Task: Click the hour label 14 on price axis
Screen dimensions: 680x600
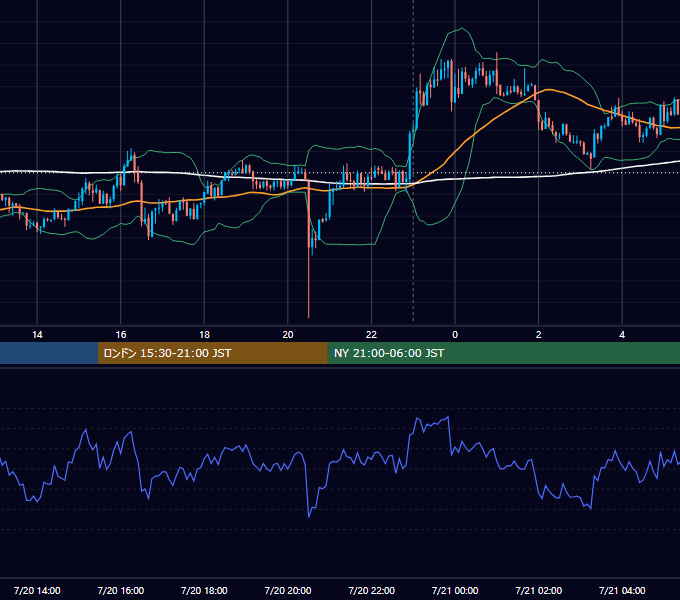Action: (37, 335)
